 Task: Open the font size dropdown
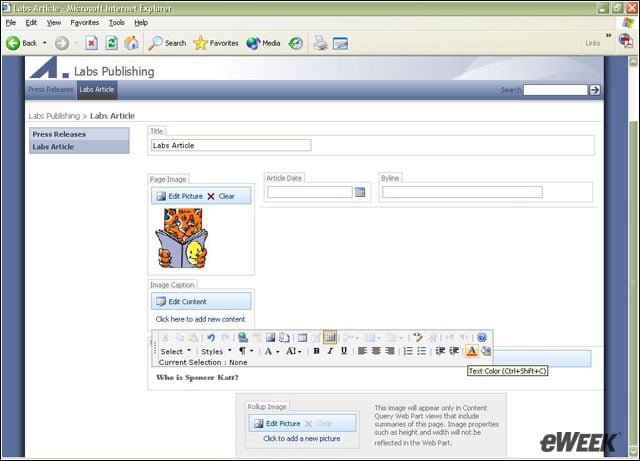click(x=294, y=351)
